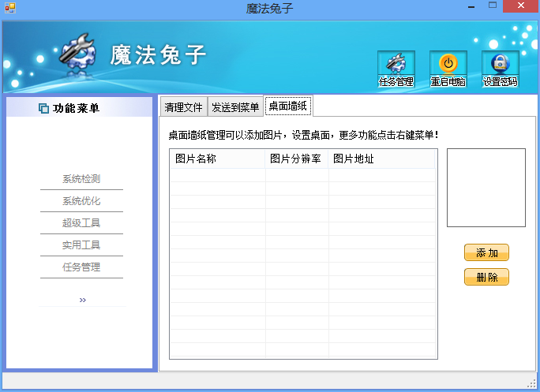Sort by 图片名称 column header
The height and width of the screenshot is (392, 540).
(x=217, y=159)
